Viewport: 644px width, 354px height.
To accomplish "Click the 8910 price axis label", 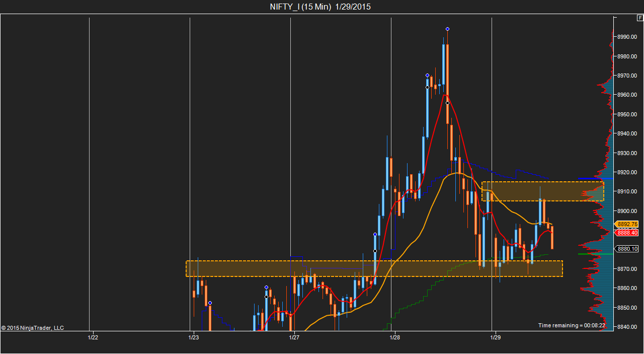I will (x=627, y=191).
